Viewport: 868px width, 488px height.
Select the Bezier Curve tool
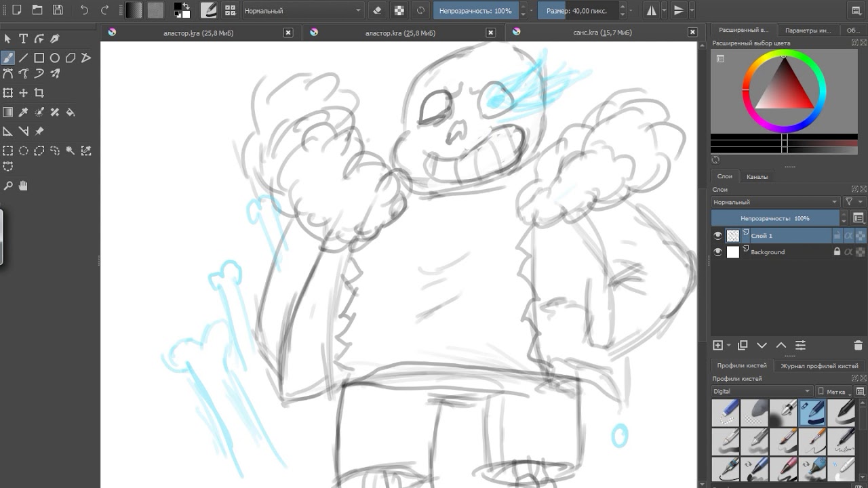click(x=8, y=74)
